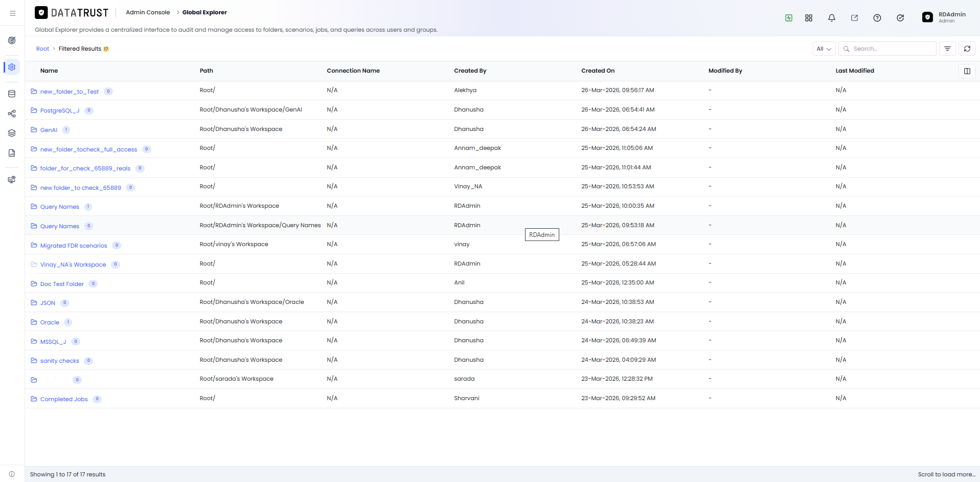Open the sanity checks folder

60,361
